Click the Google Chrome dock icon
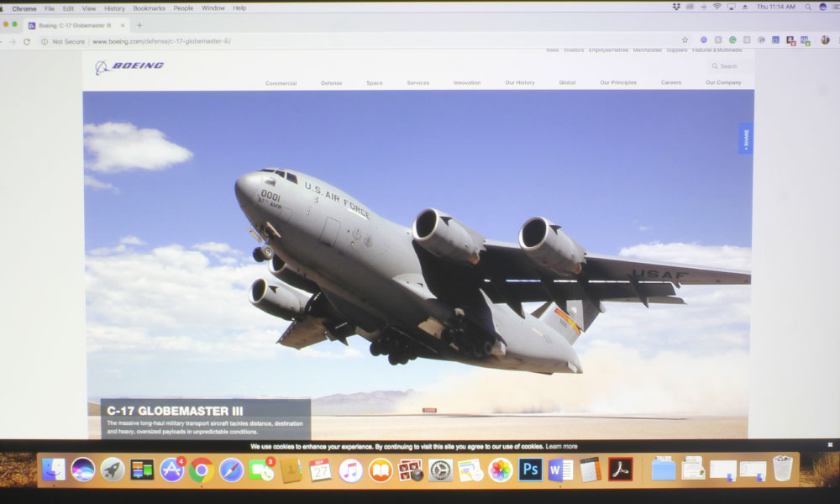 202,470
